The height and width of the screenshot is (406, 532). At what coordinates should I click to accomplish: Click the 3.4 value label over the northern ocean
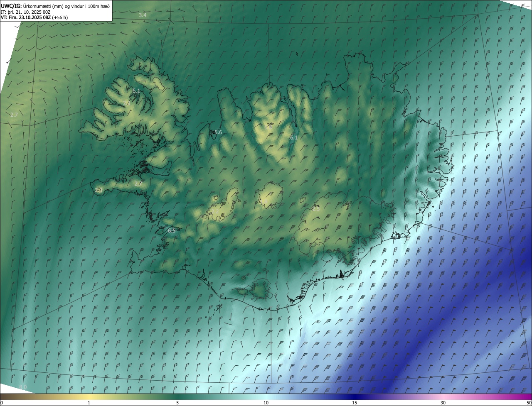click(143, 15)
